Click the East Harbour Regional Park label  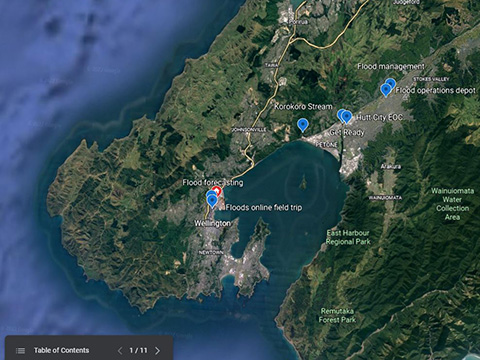348,237
